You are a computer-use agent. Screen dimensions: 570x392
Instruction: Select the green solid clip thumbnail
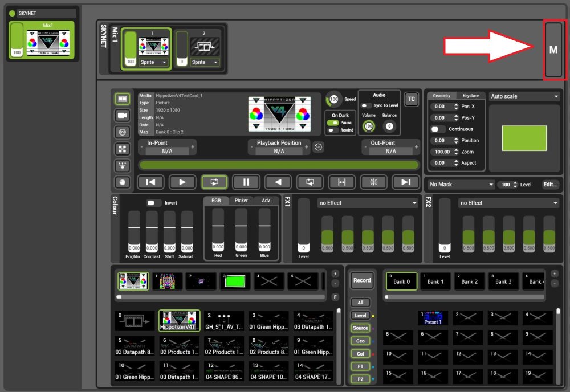click(235, 281)
